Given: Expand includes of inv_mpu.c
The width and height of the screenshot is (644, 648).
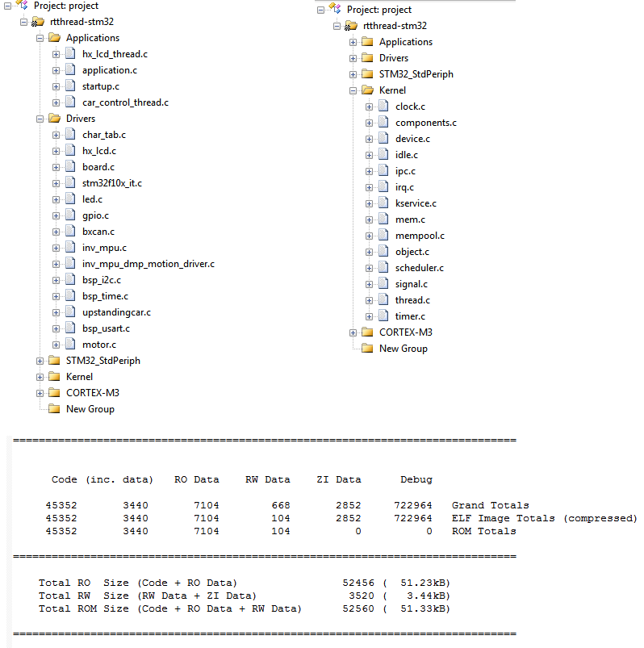Looking at the screenshot, I should (56, 249).
